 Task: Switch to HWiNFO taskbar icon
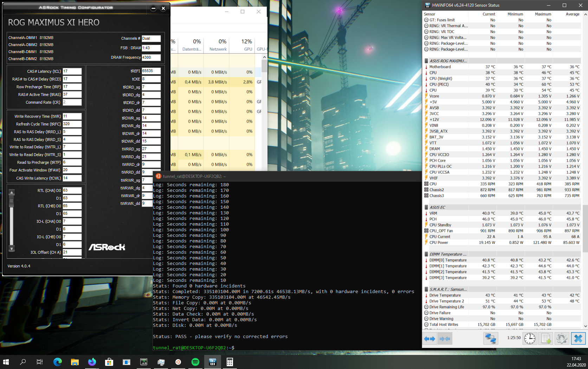(213, 362)
